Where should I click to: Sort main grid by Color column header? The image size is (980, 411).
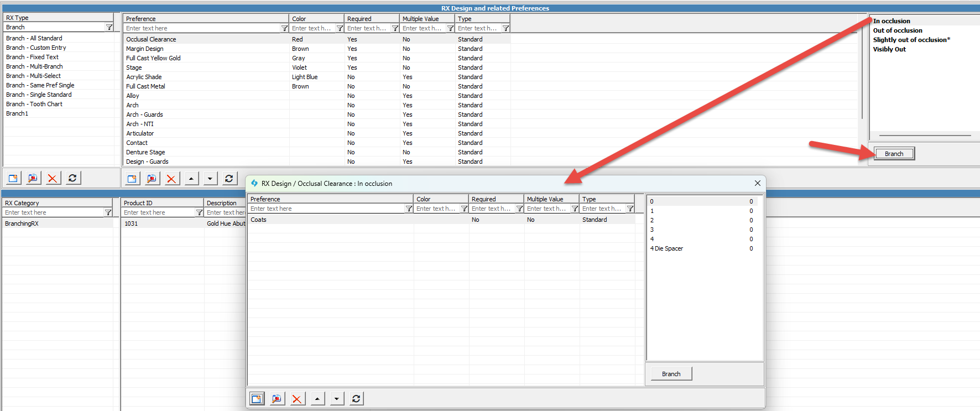[x=316, y=19]
